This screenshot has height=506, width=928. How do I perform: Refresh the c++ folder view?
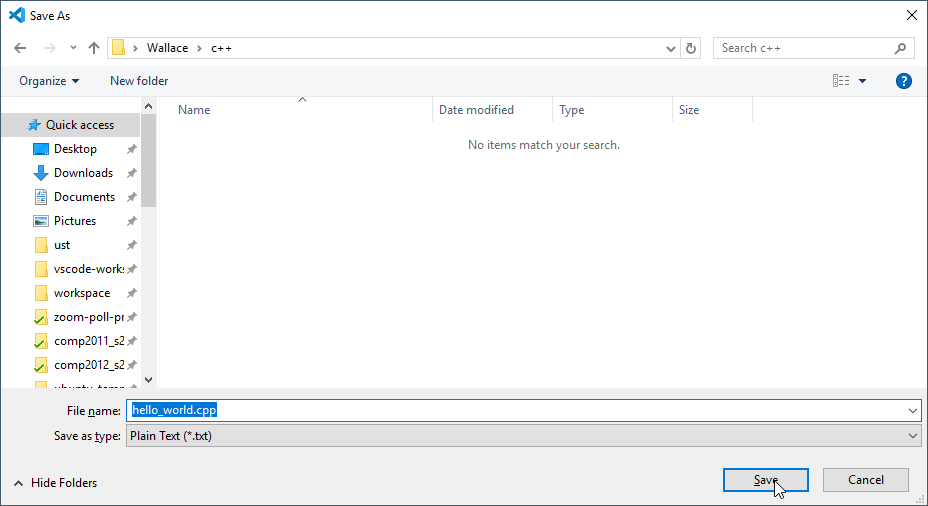[691, 48]
